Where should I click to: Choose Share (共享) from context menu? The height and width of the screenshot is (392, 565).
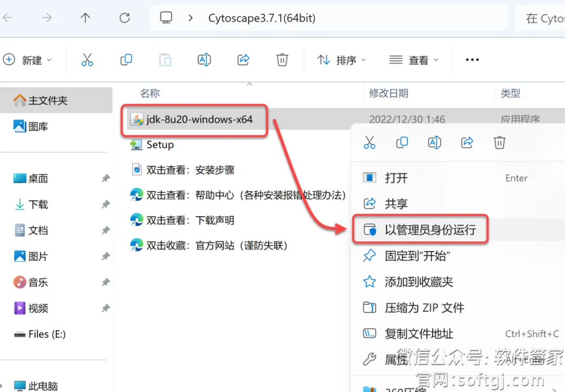point(458,204)
